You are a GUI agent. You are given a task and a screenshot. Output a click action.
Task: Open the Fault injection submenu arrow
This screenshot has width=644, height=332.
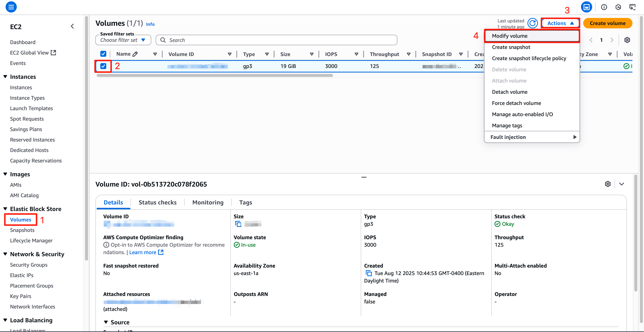pyautogui.click(x=575, y=137)
